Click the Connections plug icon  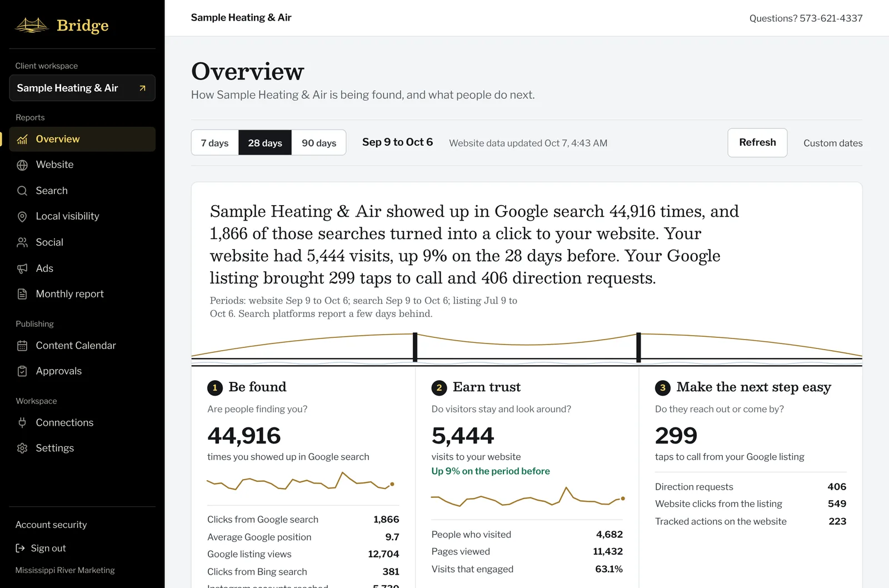(22, 422)
